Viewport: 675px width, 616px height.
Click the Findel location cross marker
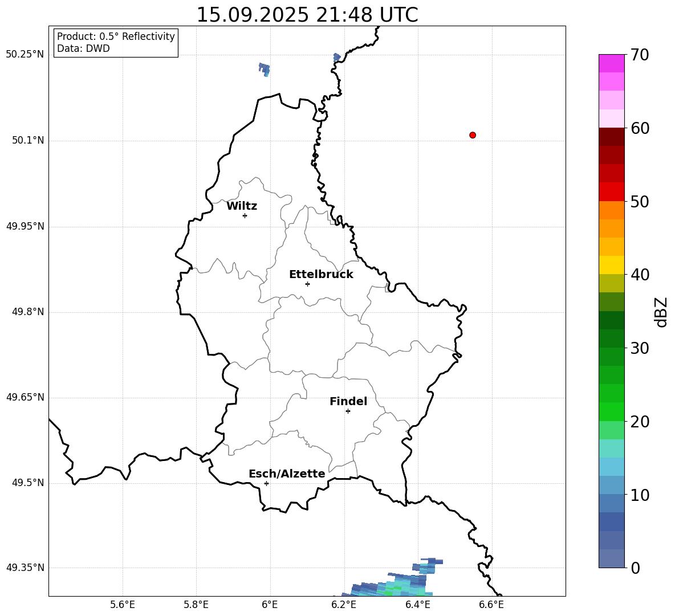[x=348, y=411]
